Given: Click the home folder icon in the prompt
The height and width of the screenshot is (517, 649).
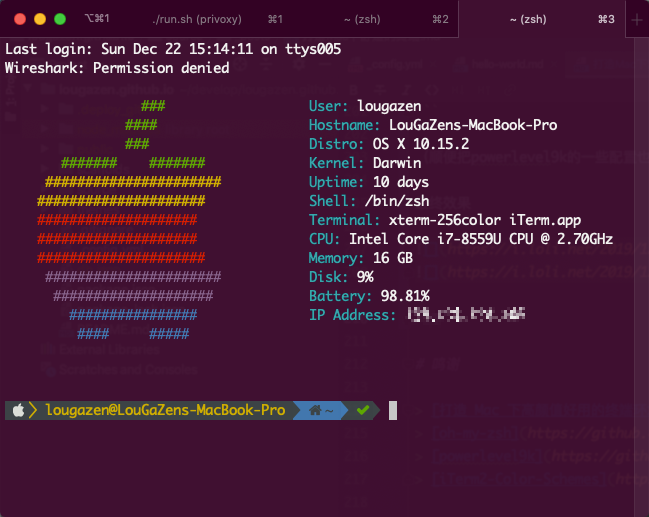Looking at the screenshot, I should (x=315, y=411).
